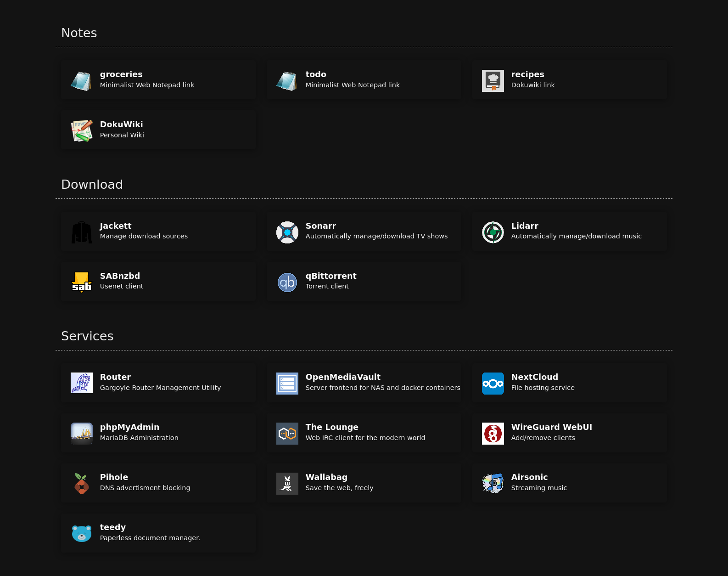Click the OpenMediaVault server icon
The image size is (728, 576).
287,384
